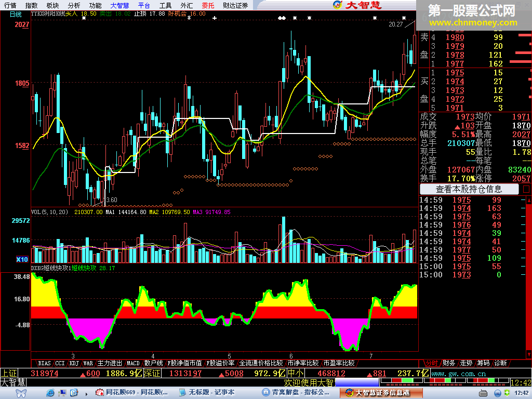Open the 平台 menu
Screen dimensions: 532x399
(144, 5)
